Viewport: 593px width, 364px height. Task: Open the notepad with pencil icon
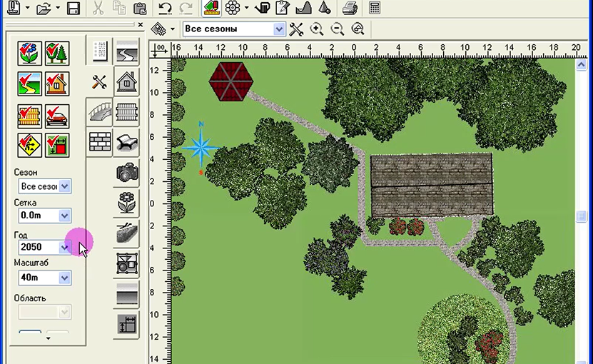point(283,8)
